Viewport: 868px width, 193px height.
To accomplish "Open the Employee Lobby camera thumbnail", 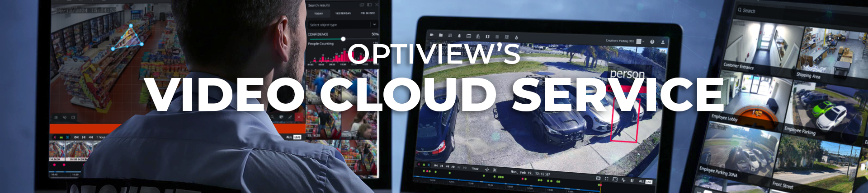I will coord(750,98).
